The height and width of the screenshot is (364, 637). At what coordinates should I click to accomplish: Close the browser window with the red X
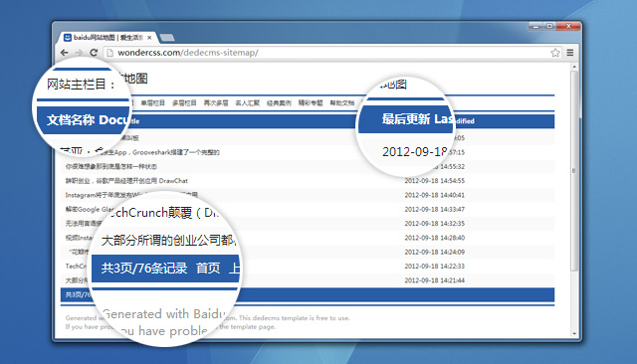pyautogui.click(x=568, y=27)
